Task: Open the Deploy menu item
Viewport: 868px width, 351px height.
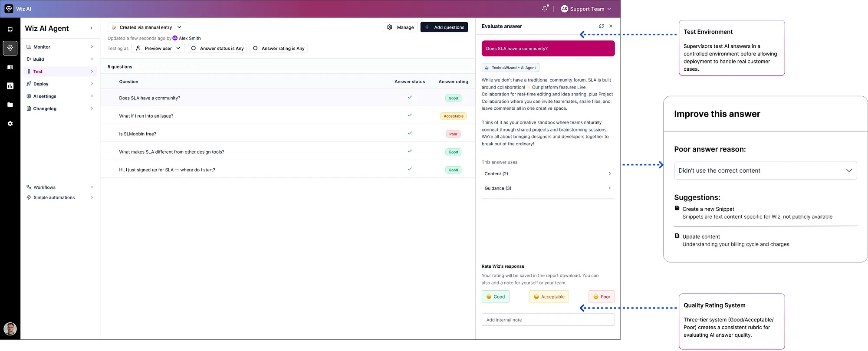Action: (60, 84)
